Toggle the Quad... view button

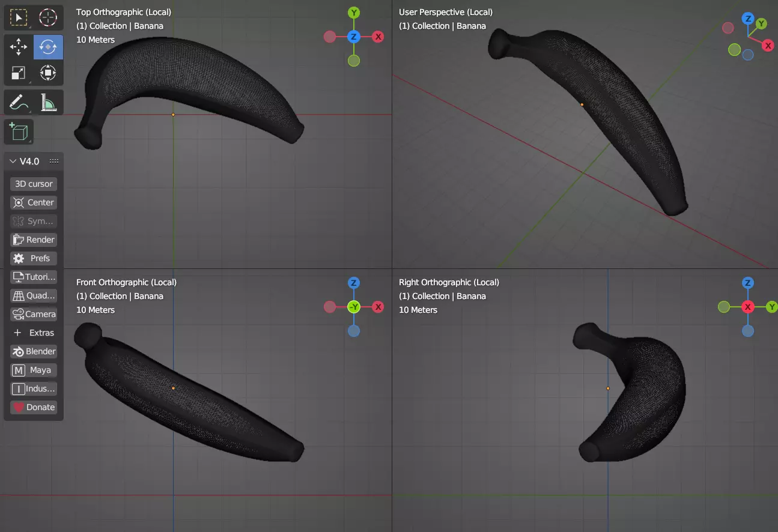point(34,295)
